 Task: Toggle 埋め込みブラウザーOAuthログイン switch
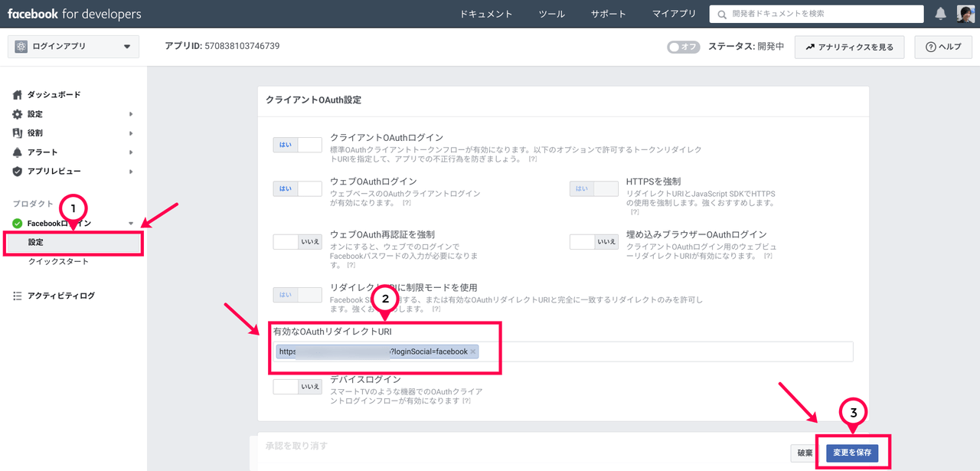coord(593,241)
